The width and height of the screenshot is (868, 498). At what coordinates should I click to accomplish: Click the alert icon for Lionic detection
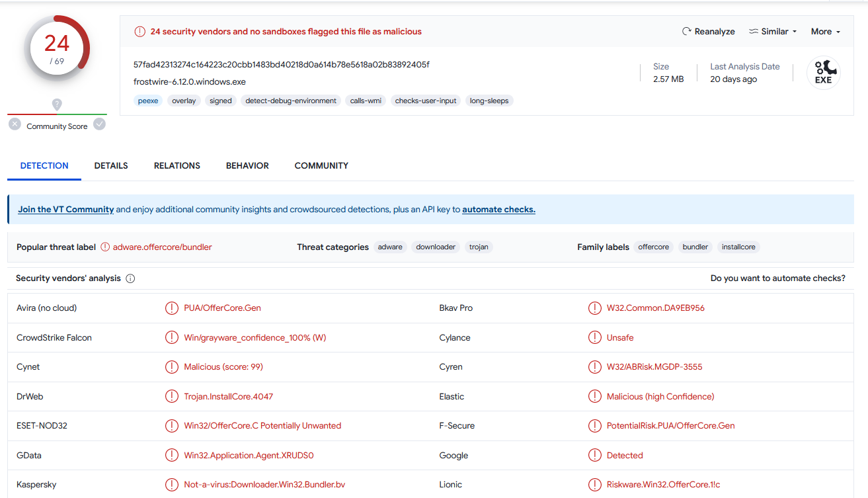pyautogui.click(x=595, y=485)
